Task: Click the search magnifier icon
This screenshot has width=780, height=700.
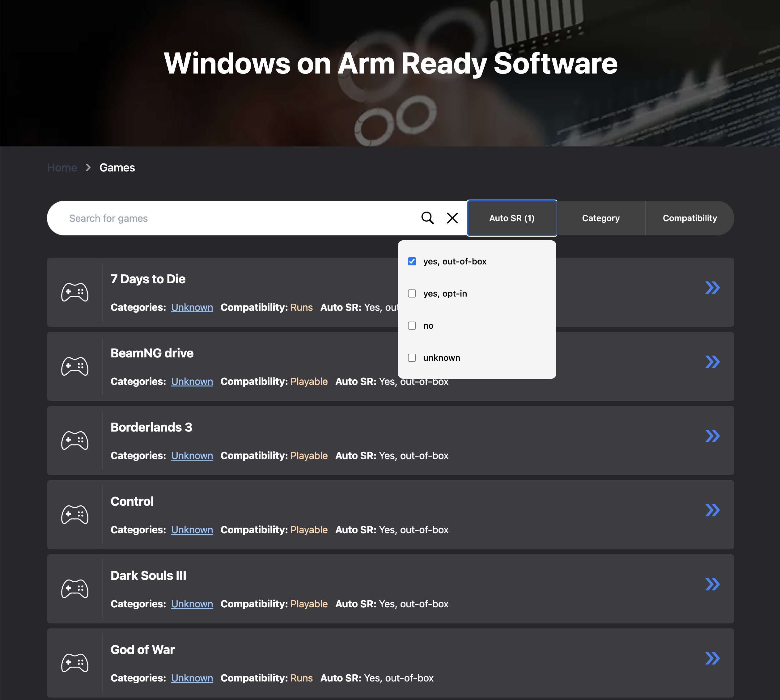Action: [427, 218]
